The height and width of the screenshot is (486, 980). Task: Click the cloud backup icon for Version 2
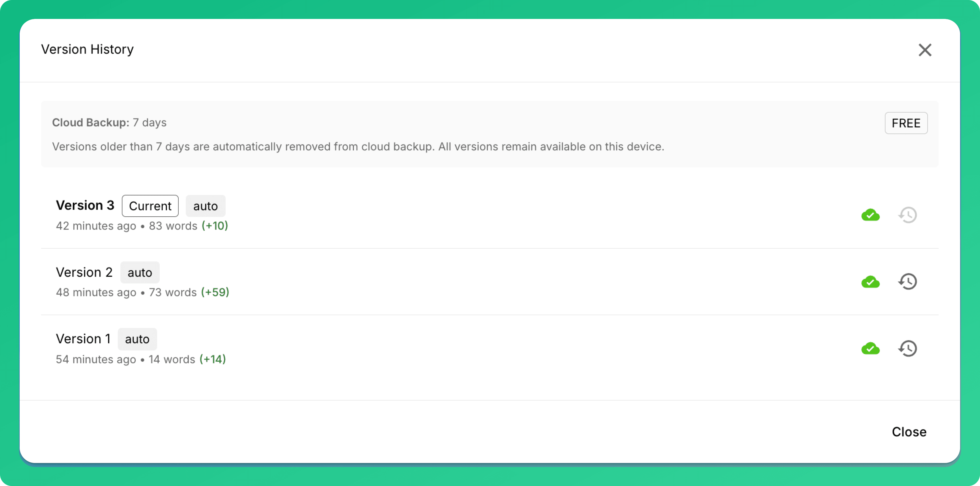click(870, 282)
